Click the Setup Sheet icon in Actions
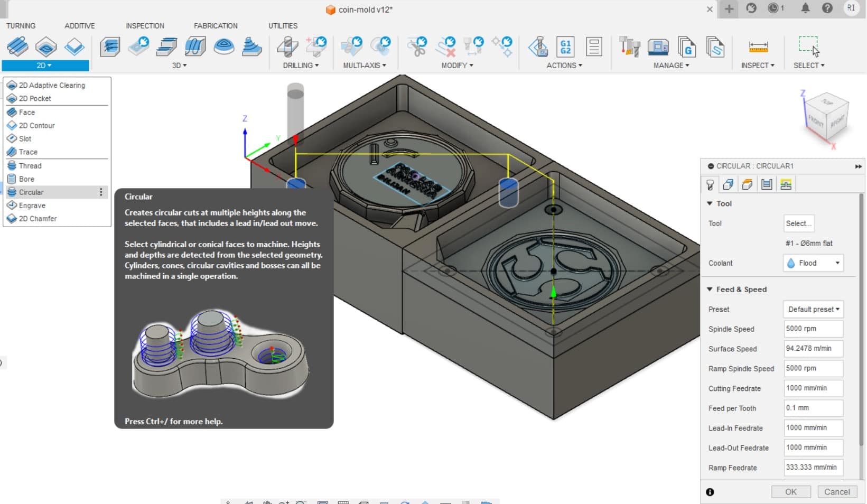867x504 pixels. (594, 47)
